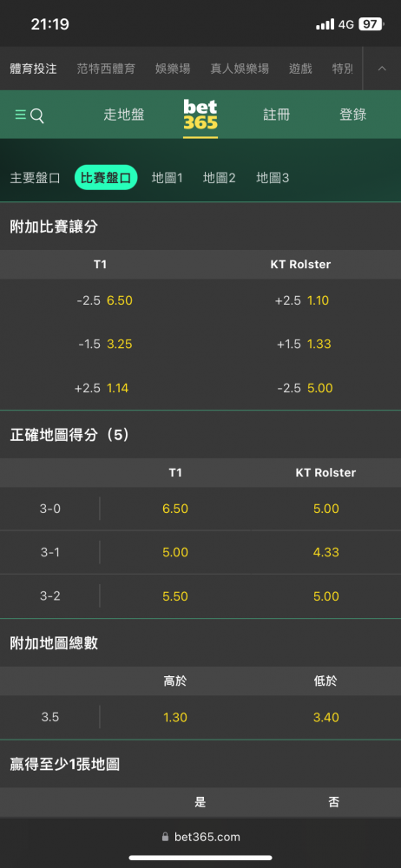
Task: Open 走地盤 in-play section
Action: (124, 115)
